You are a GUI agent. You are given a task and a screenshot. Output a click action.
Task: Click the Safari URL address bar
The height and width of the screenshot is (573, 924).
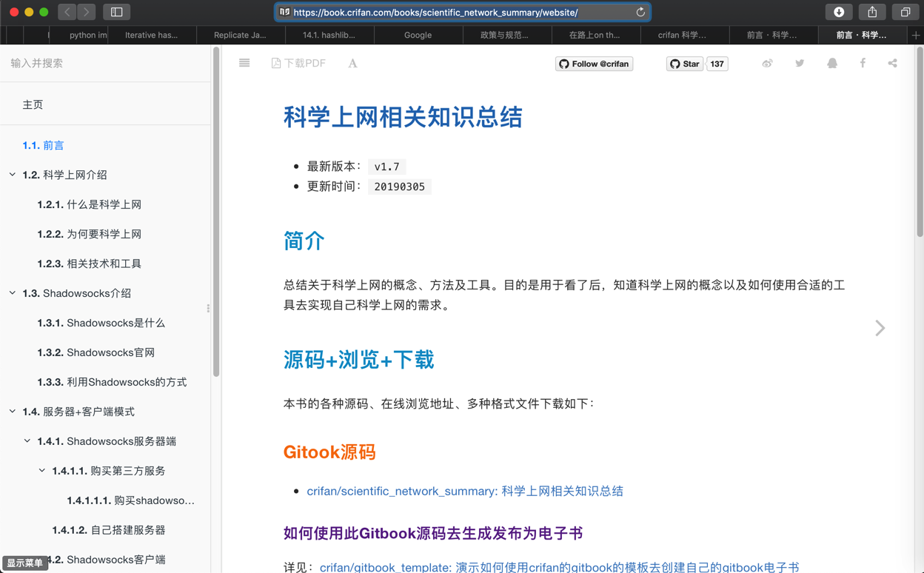point(463,12)
